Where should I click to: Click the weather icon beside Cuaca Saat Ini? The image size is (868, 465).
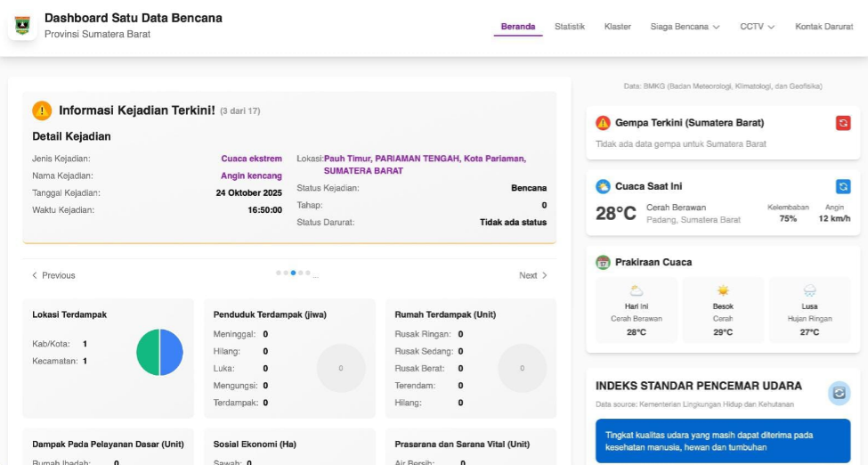(603, 186)
